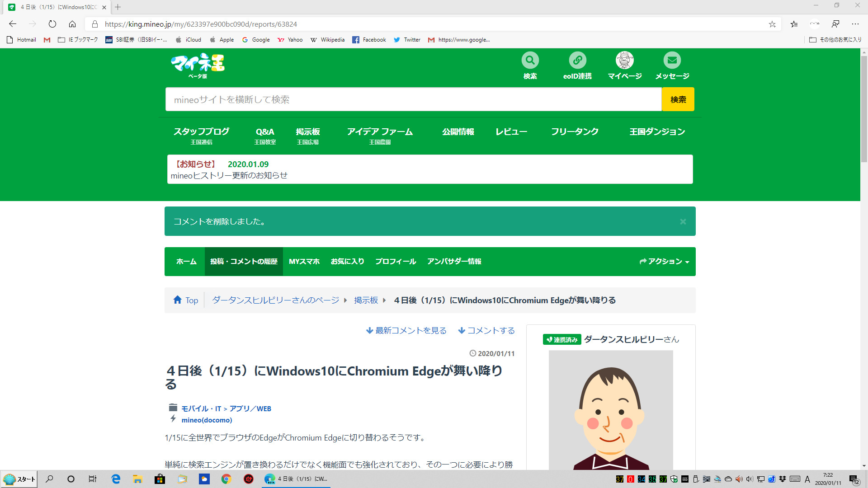Open 掲示板 in the main navigation

(307, 132)
